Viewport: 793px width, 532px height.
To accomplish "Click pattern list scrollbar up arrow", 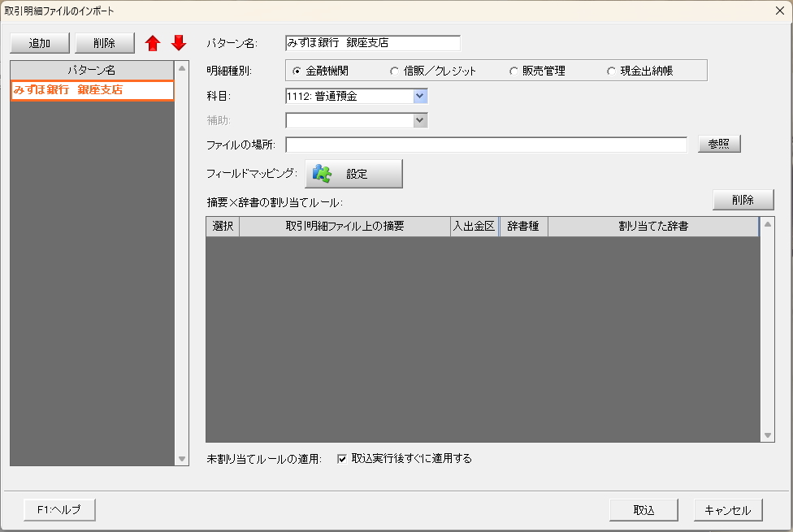I will click(x=182, y=67).
